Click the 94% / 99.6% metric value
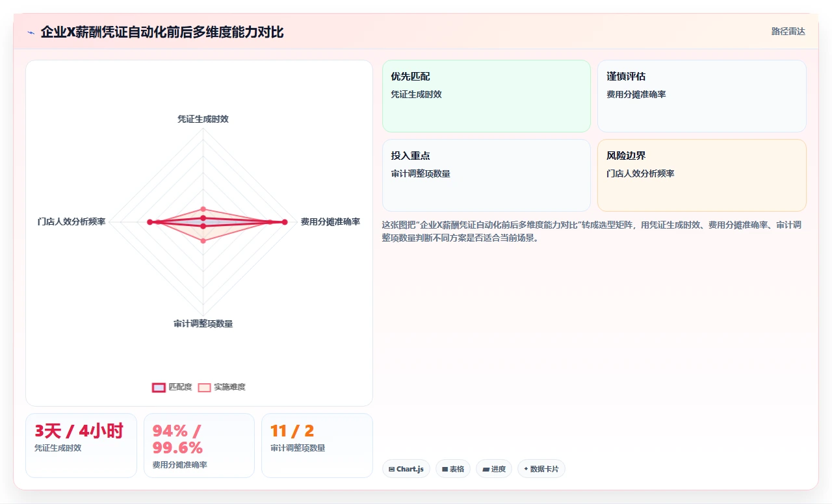The image size is (832, 504). coord(177,439)
